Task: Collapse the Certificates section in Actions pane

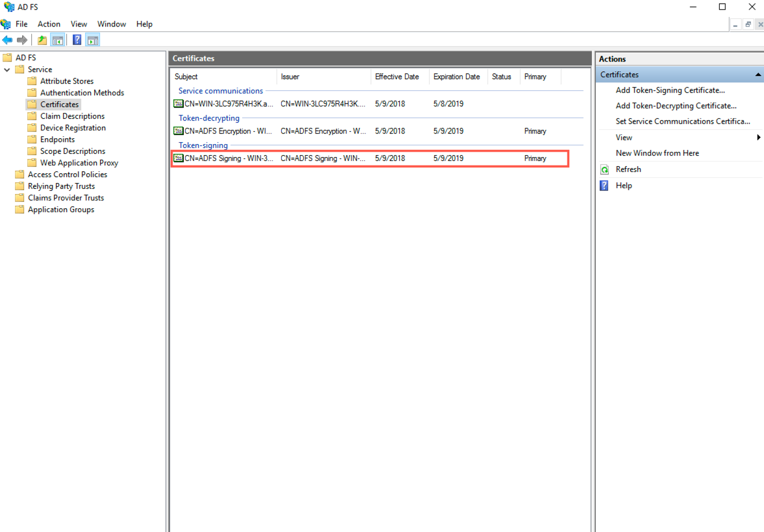Action: coord(758,74)
